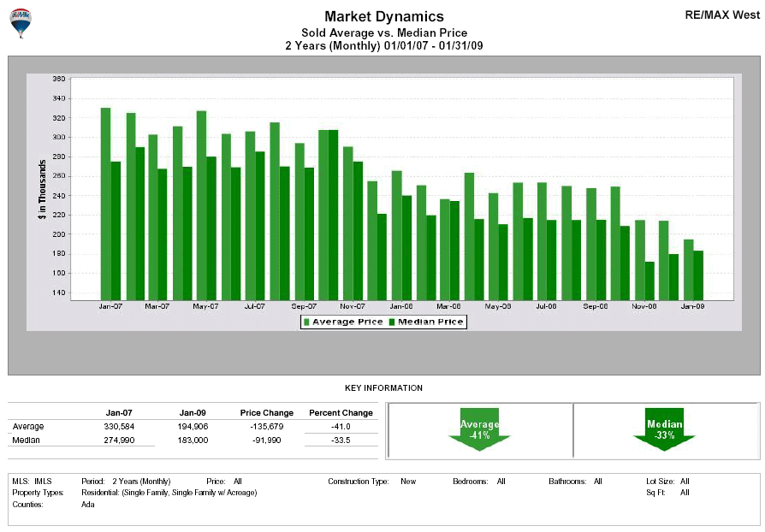This screenshot has width=765, height=532.
Task: Click the Average -41% down arrow
Action: (x=479, y=429)
